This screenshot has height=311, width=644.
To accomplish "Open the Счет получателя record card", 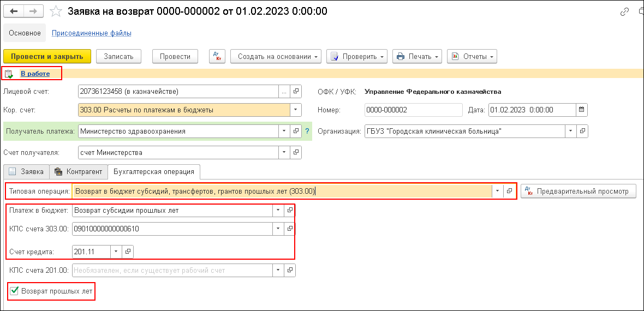I will [296, 152].
